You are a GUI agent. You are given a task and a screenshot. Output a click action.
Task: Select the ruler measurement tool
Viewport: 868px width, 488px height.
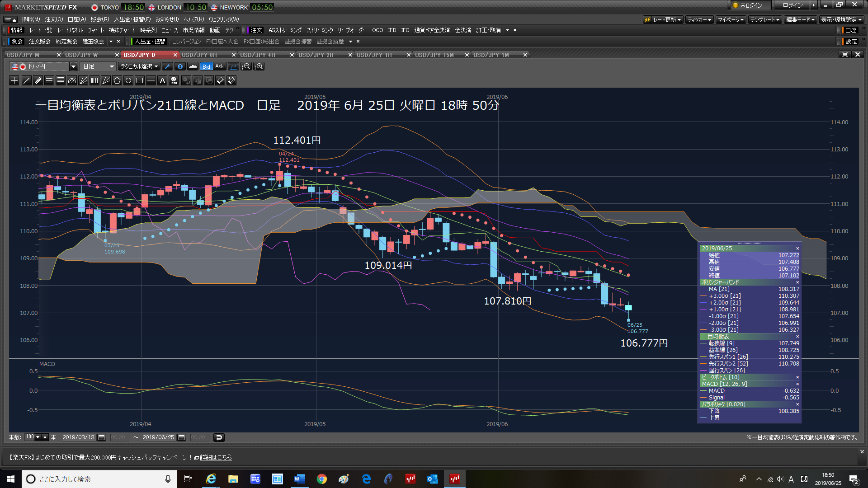click(38, 80)
